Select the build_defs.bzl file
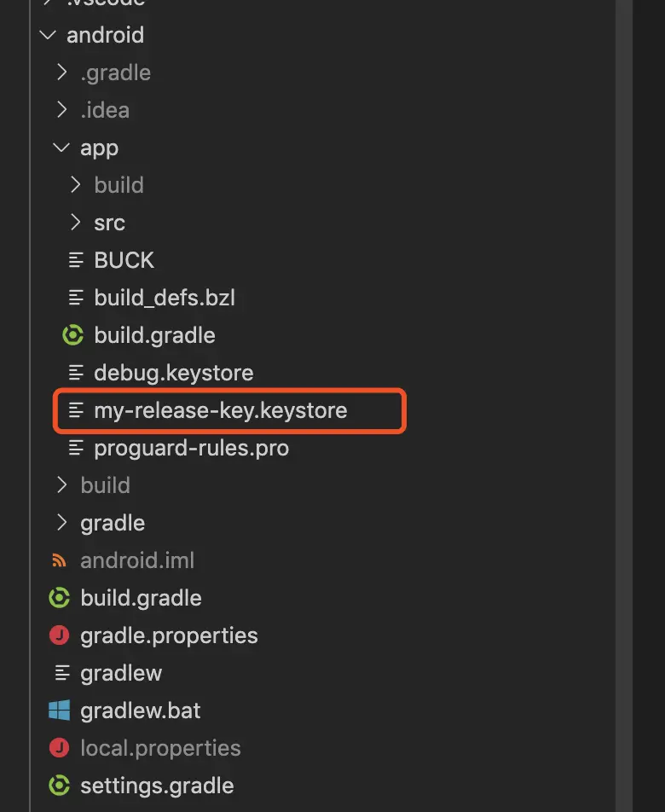665x812 pixels. pyautogui.click(x=165, y=298)
